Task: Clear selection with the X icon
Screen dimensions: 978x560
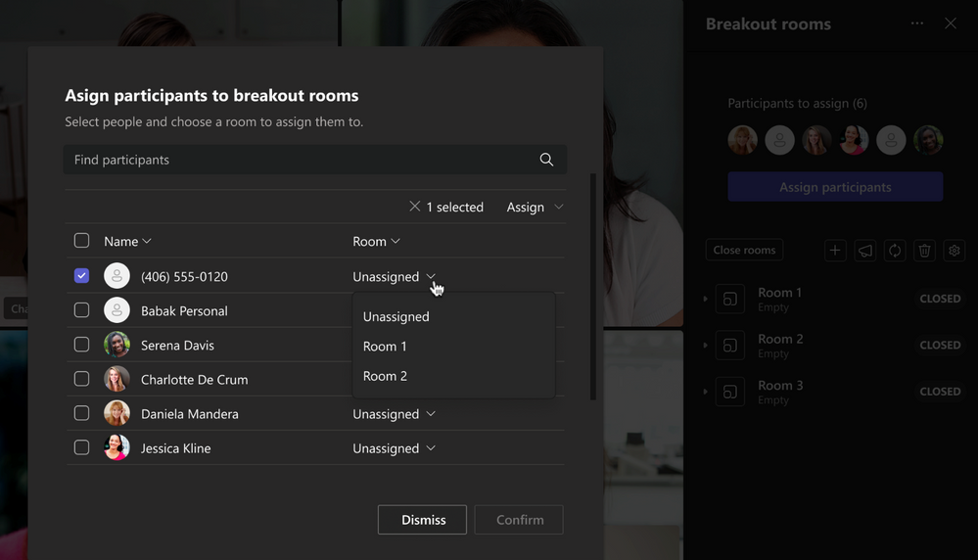Action: pyautogui.click(x=415, y=207)
